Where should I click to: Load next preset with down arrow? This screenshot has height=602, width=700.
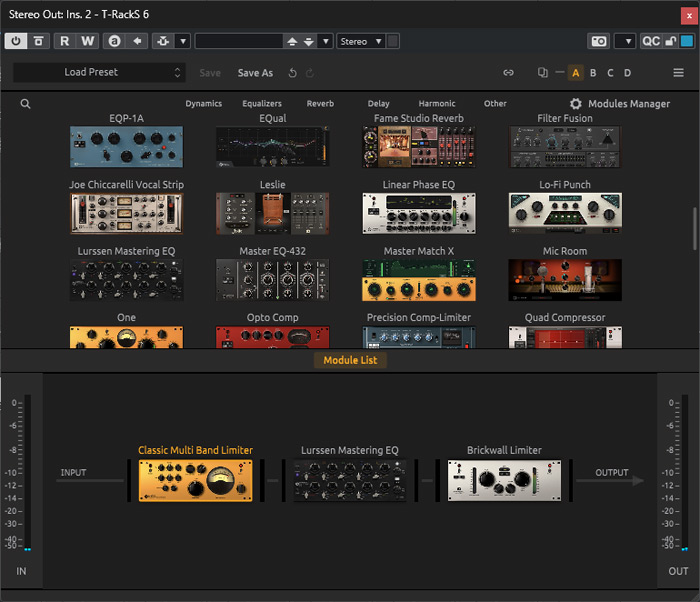309,42
